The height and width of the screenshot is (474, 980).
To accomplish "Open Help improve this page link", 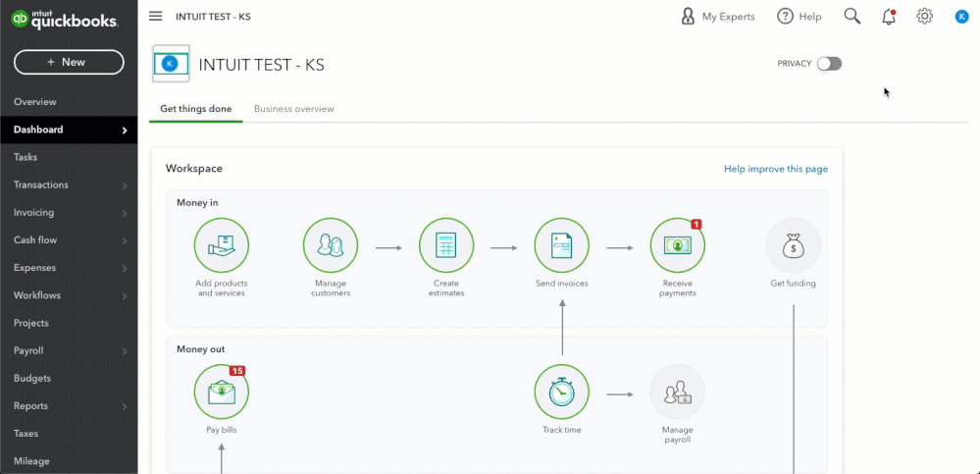I will [776, 169].
